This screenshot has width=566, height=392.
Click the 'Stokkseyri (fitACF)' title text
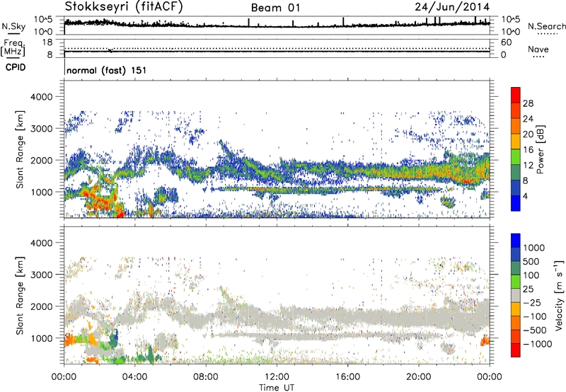tap(124, 6)
